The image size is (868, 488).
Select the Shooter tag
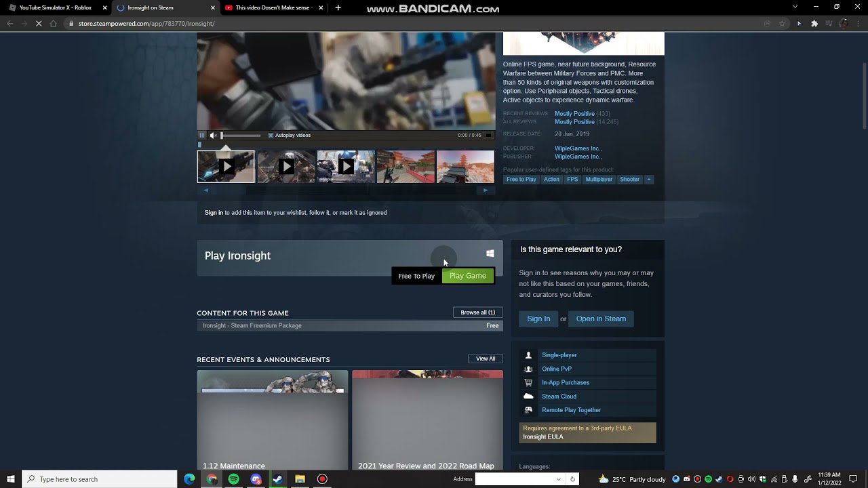click(x=629, y=180)
